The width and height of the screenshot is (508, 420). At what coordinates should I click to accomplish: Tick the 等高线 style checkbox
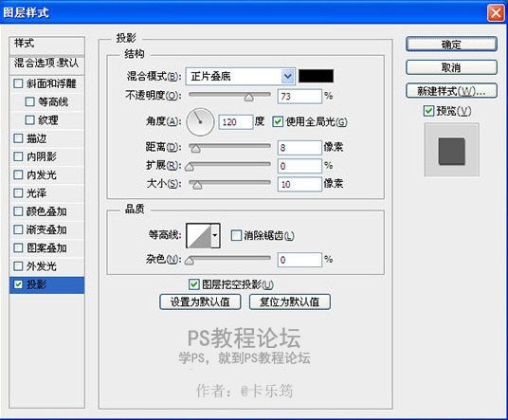click(x=29, y=101)
